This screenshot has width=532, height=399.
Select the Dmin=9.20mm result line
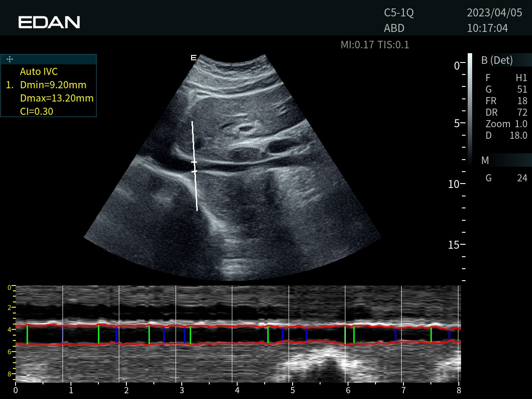pyautogui.click(x=53, y=85)
